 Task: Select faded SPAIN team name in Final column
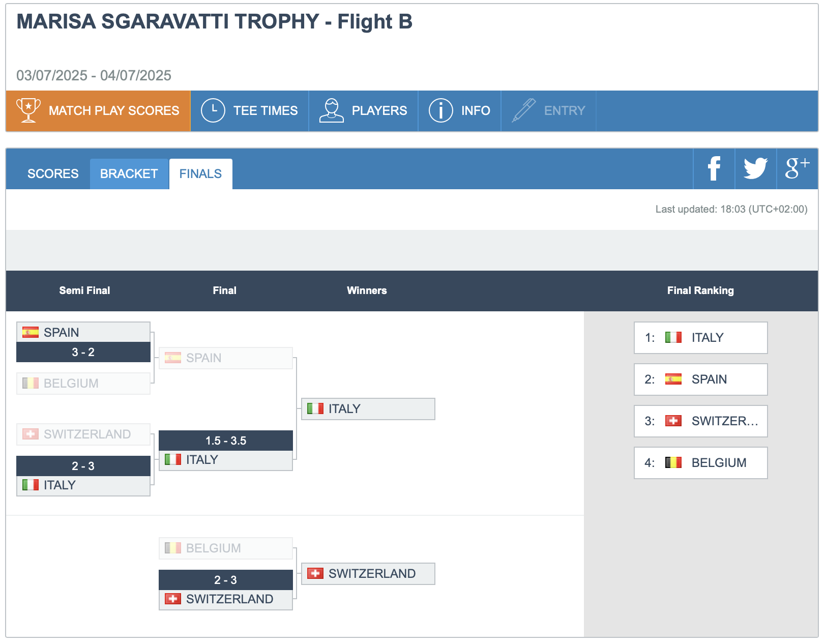point(204,358)
